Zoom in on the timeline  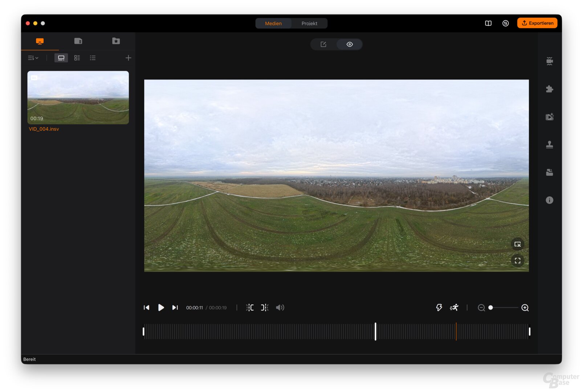coord(525,308)
